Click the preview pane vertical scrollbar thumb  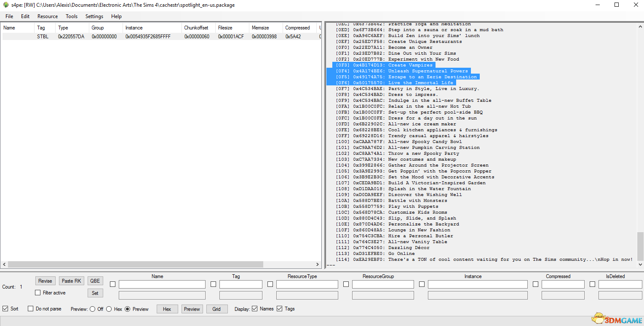pyautogui.click(x=640, y=246)
